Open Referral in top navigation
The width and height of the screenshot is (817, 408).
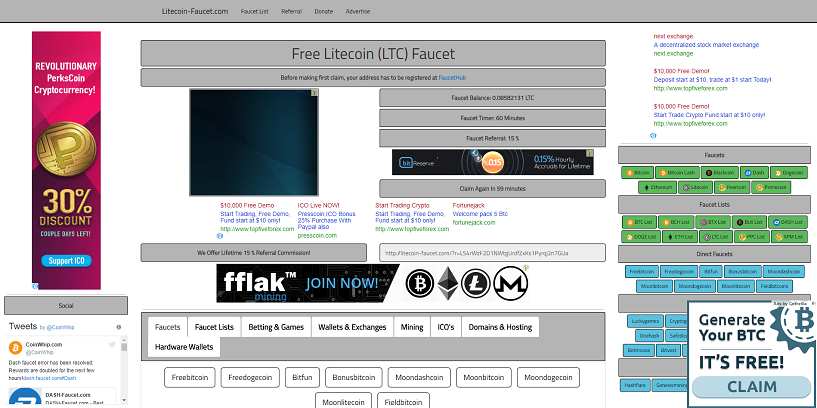(x=291, y=11)
